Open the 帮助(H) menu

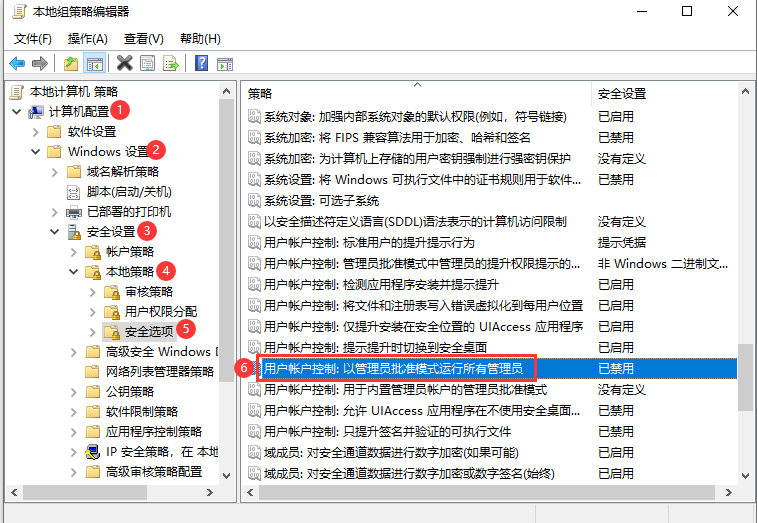click(x=200, y=39)
